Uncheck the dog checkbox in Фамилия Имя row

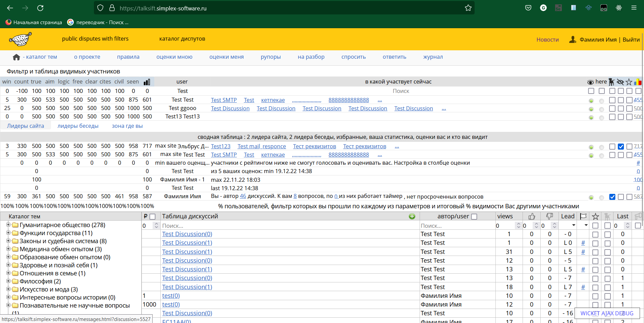point(612,197)
